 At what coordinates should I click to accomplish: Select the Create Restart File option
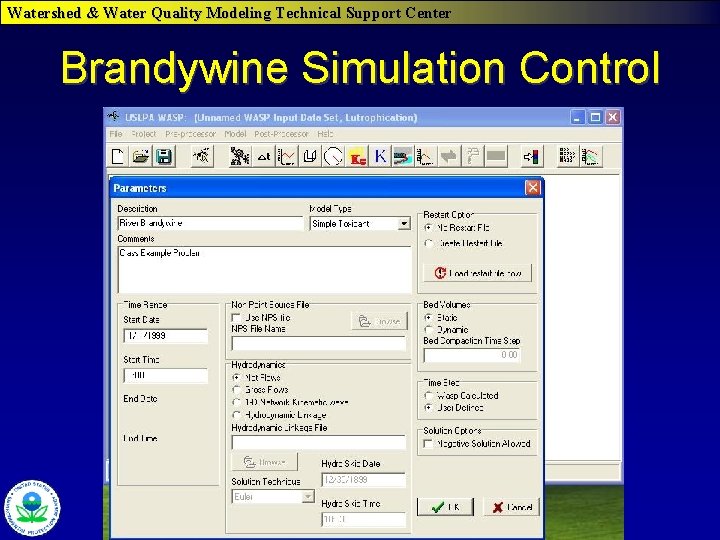pos(428,243)
